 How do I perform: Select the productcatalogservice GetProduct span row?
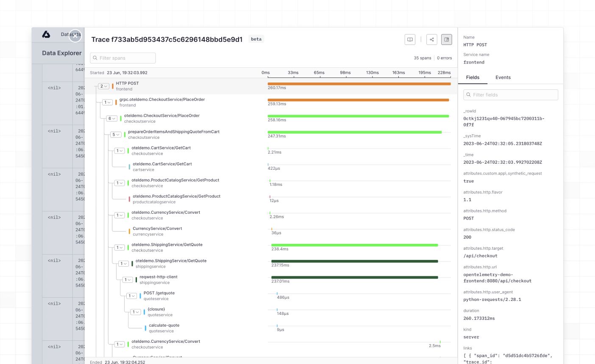[x=271, y=199]
